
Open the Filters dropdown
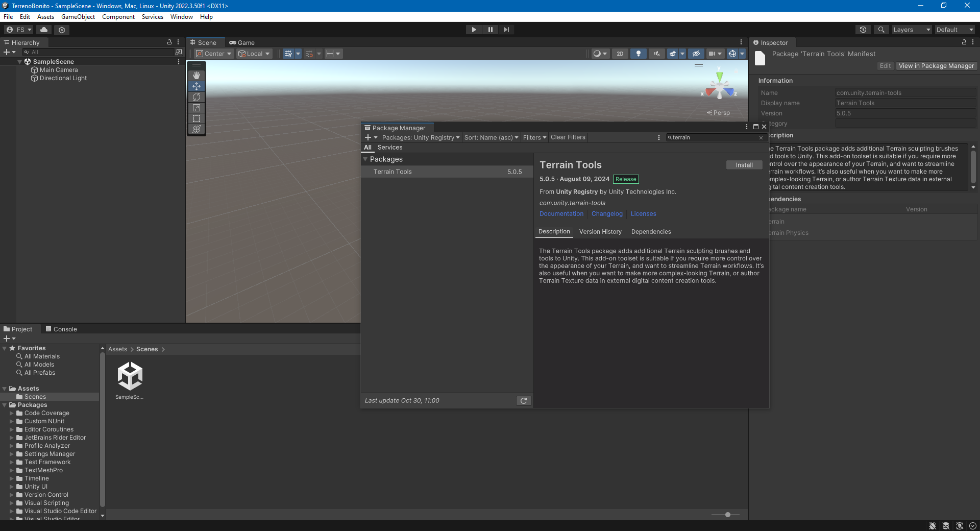pos(534,137)
